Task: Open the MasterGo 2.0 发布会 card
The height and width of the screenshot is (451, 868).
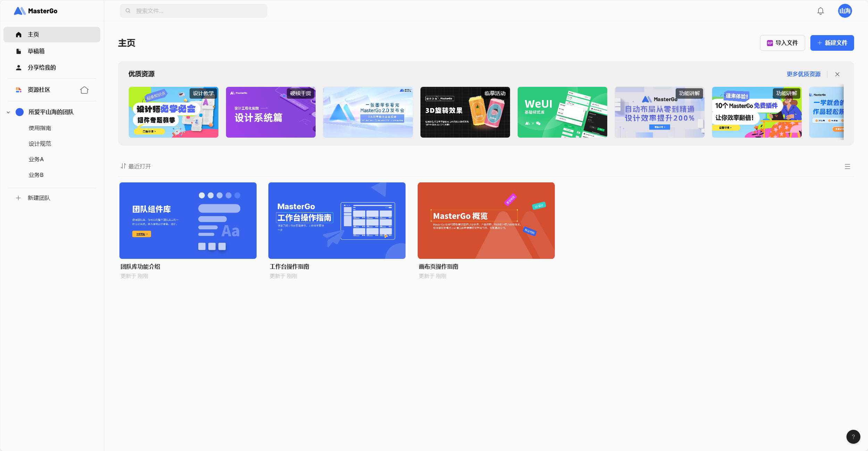Action: [x=368, y=112]
